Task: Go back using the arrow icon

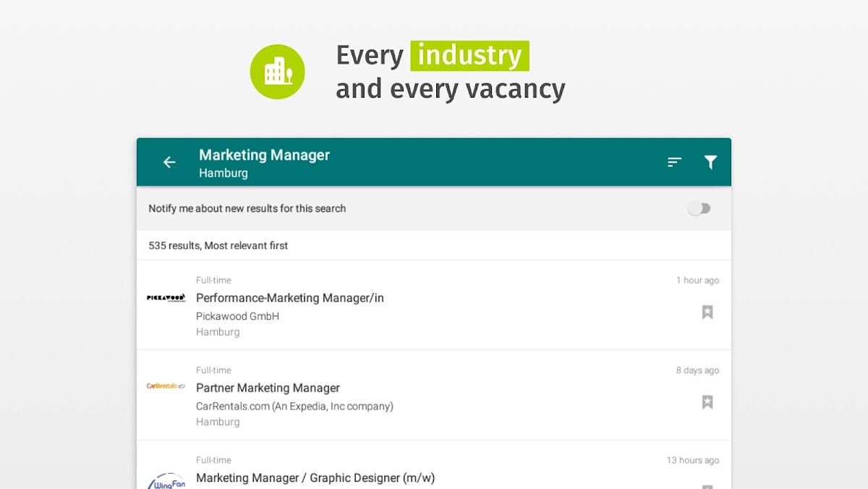Action: point(169,162)
